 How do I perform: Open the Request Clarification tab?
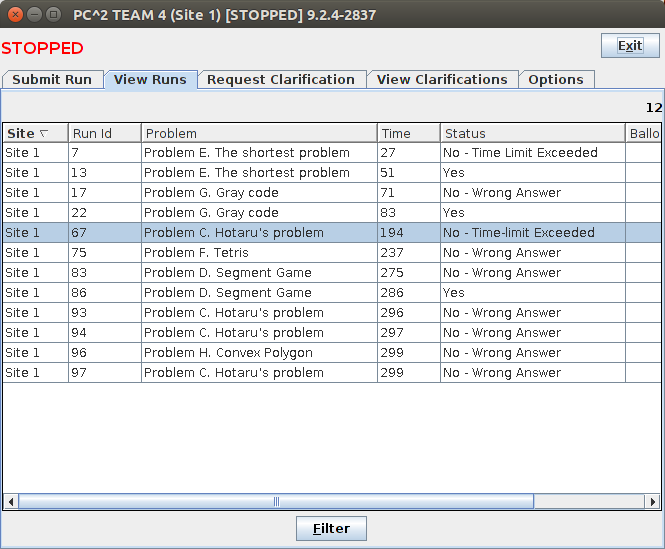[x=281, y=80]
